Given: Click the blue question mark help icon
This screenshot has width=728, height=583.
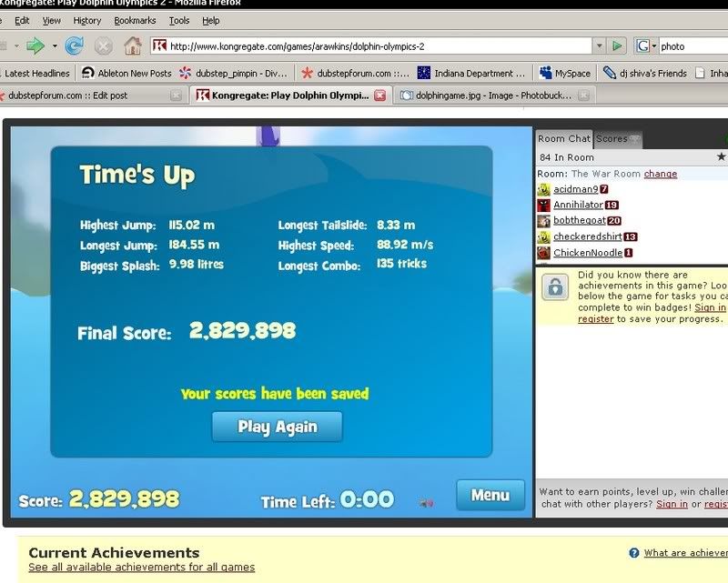Looking at the screenshot, I should click(633, 553).
